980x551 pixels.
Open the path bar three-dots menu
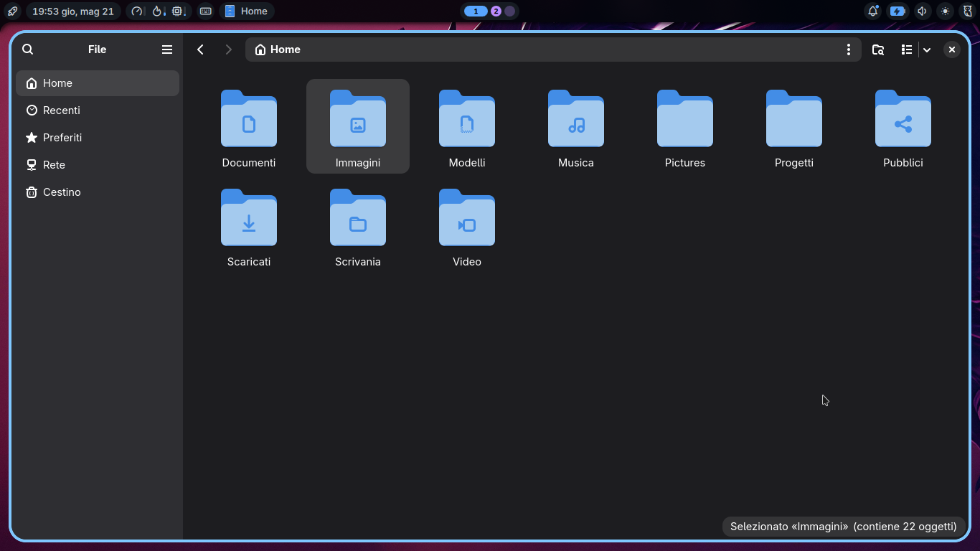[x=849, y=50]
